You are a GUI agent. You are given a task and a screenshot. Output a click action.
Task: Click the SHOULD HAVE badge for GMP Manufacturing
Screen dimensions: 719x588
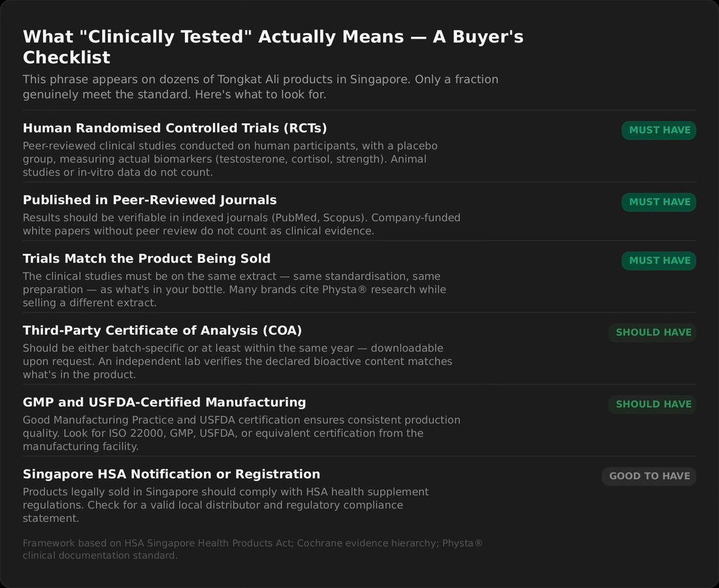[652, 404]
